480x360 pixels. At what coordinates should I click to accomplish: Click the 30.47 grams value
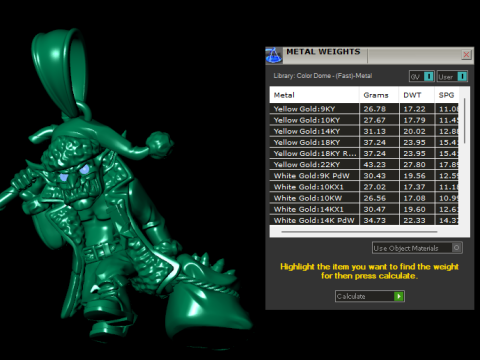(x=374, y=209)
